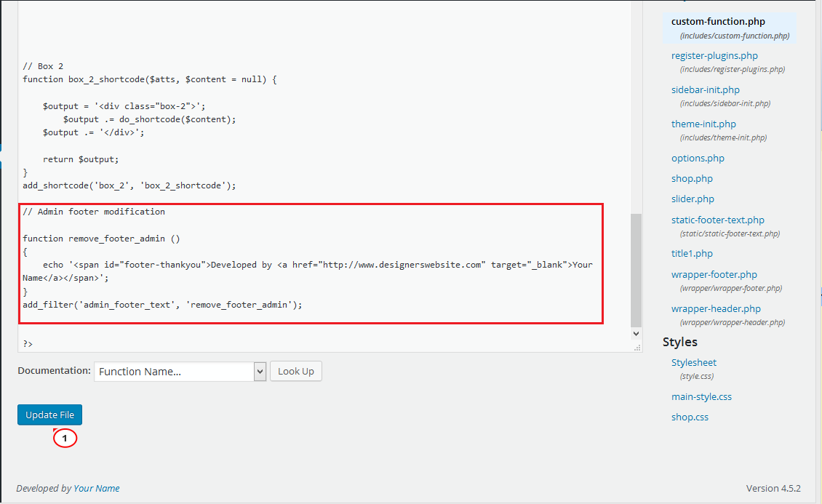The height and width of the screenshot is (504, 822).
Task: Open wrapper-header.php template file
Action: 716,308
